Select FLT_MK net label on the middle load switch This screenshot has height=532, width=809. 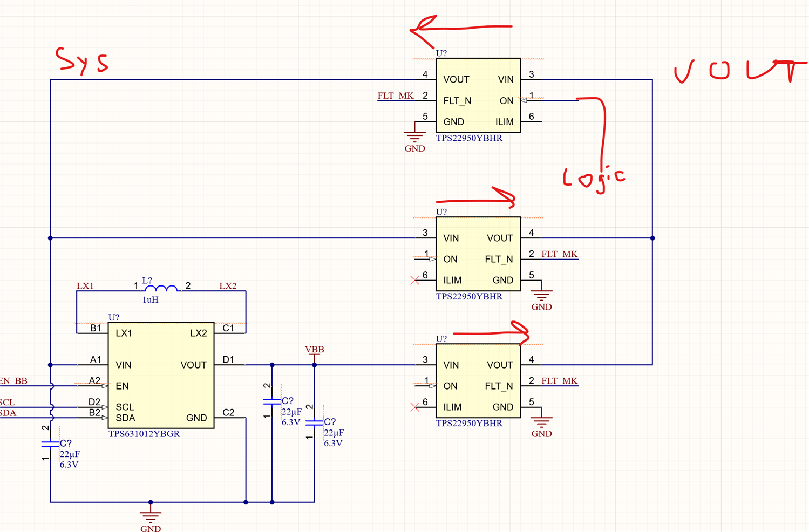point(560,254)
